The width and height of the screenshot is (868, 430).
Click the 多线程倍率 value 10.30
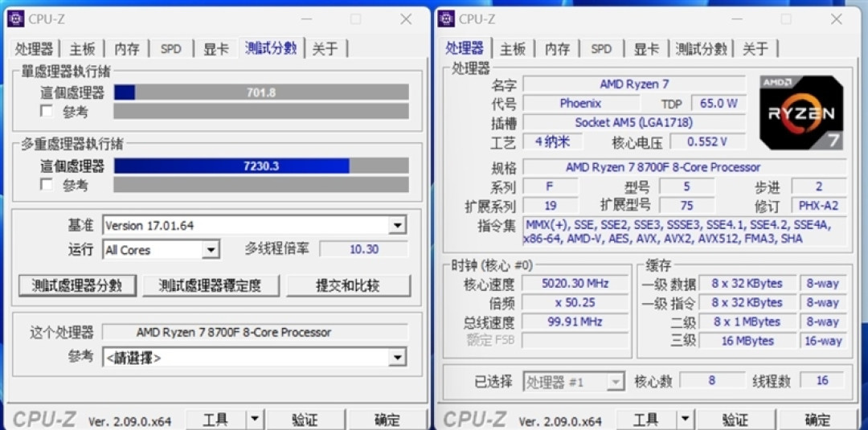point(364,249)
